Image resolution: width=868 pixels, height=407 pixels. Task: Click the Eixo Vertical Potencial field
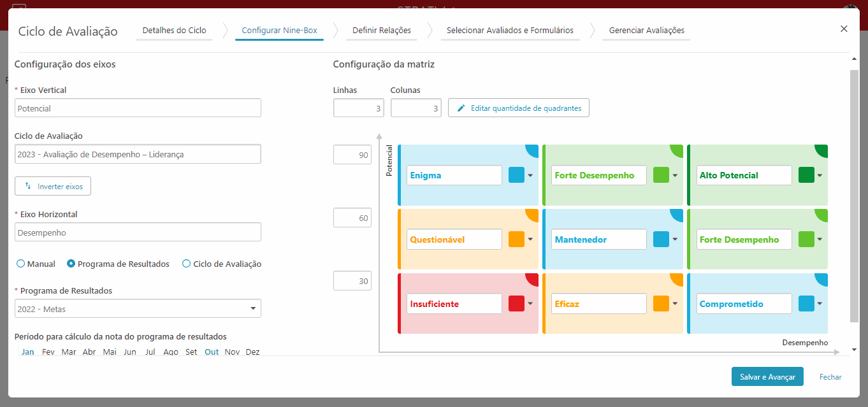pos(138,108)
